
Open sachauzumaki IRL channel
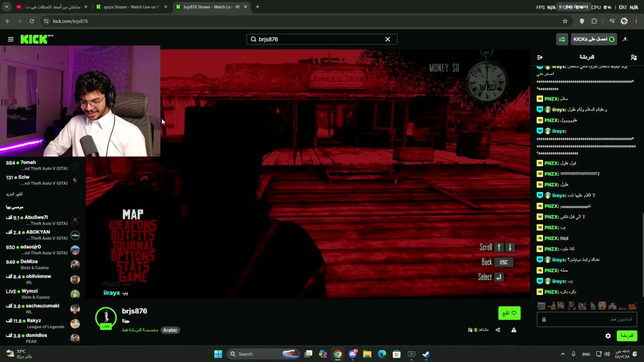(x=43, y=309)
